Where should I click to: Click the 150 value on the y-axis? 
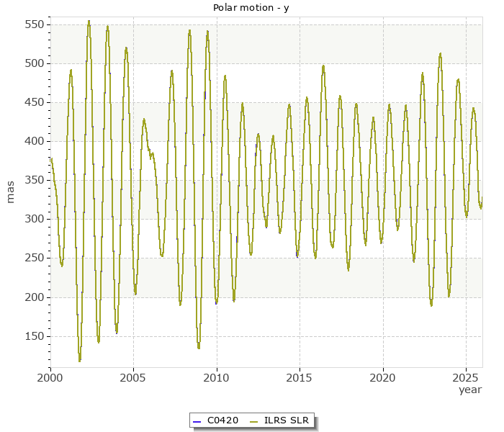tap(35, 336)
